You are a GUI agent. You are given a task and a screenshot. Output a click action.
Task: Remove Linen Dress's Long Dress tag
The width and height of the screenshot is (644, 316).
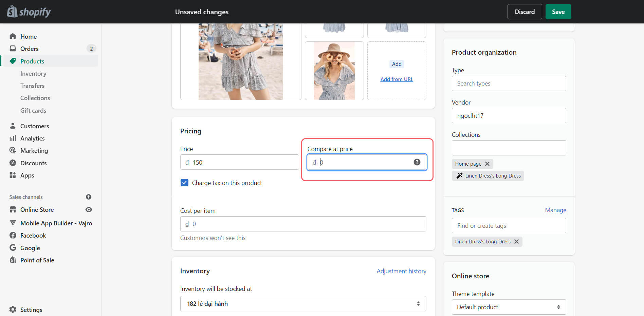(x=516, y=241)
